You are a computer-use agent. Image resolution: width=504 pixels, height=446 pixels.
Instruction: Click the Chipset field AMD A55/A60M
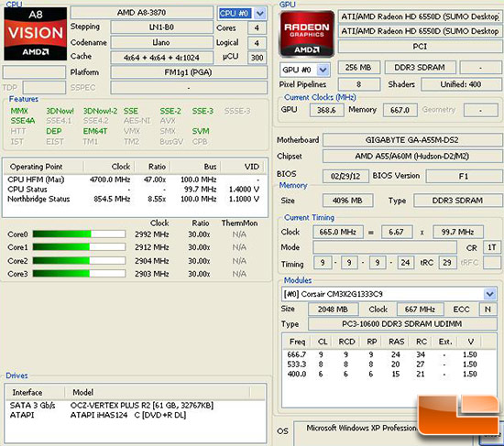coord(412,157)
